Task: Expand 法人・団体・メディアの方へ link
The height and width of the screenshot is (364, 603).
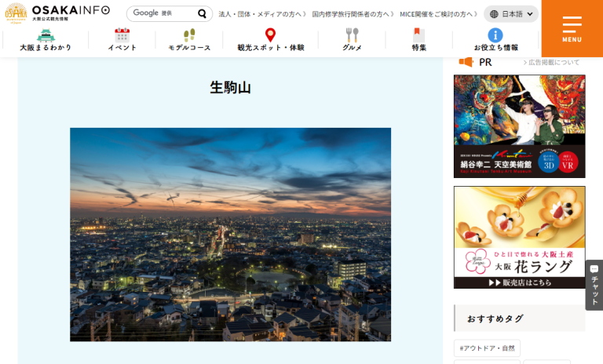Action: coord(262,14)
